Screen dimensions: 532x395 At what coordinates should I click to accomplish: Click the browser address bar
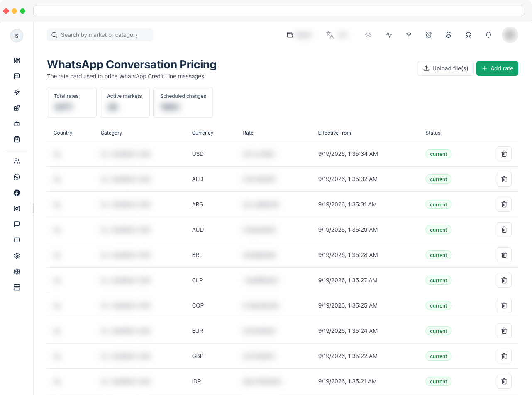point(278,11)
